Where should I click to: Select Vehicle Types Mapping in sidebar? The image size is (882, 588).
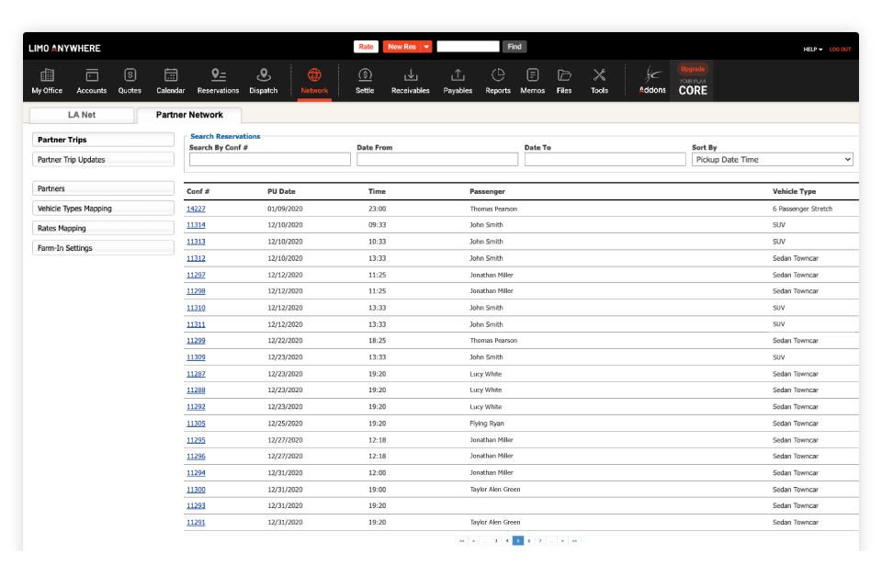(103, 209)
